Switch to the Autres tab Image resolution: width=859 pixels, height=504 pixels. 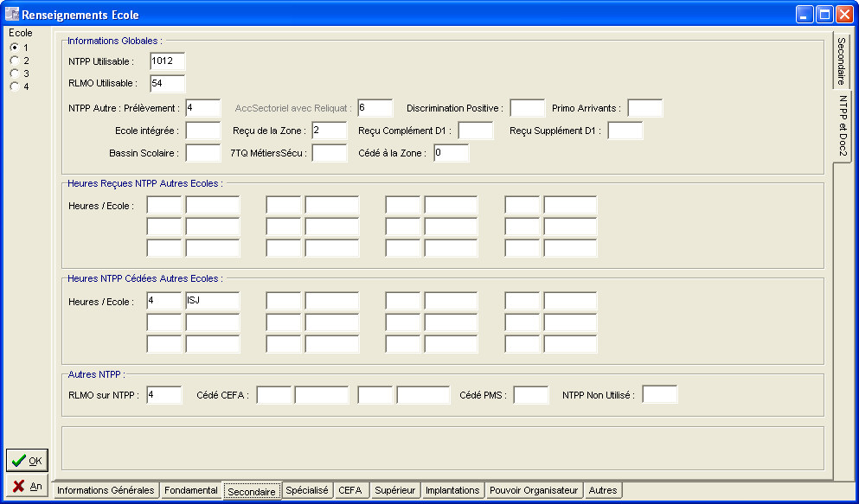pos(603,490)
